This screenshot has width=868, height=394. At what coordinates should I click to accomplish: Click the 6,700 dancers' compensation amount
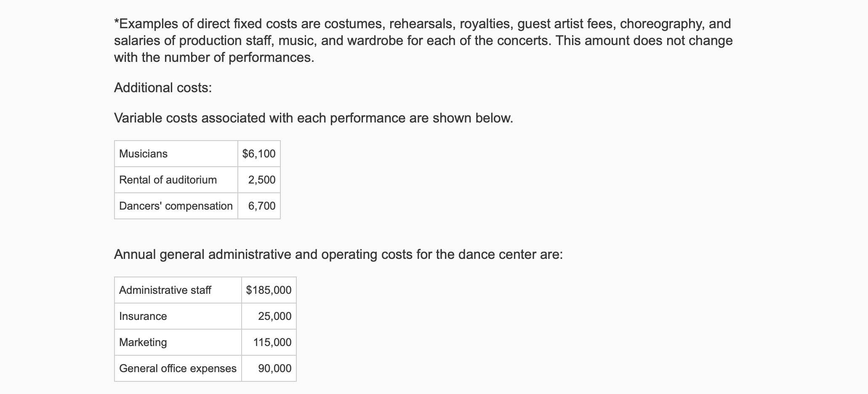pos(262,206)
